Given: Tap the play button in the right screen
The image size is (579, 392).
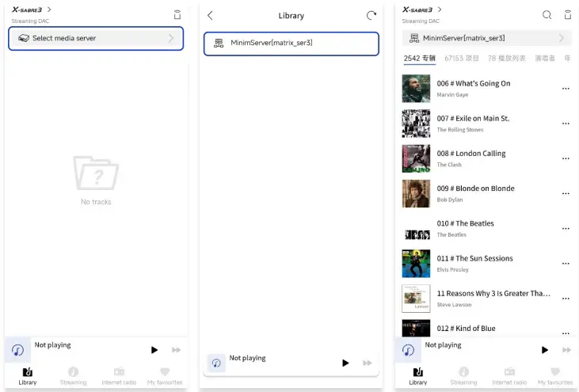Looking at the screenshot, I should (545, 350).
